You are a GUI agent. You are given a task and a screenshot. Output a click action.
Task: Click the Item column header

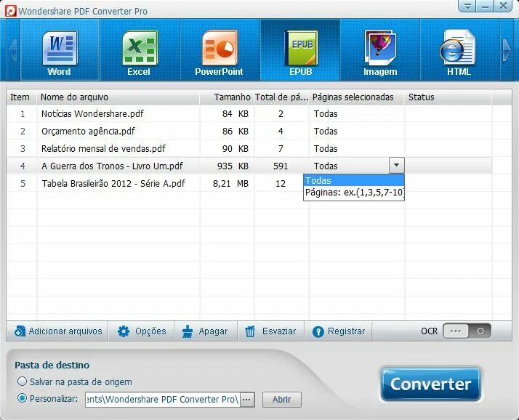[x=22, y=97]
